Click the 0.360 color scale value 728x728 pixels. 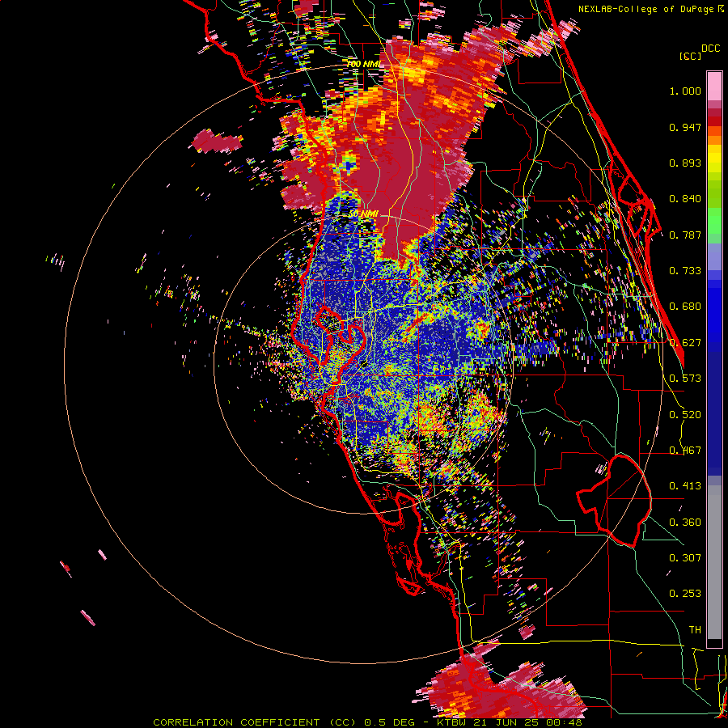tap(685, 523)
